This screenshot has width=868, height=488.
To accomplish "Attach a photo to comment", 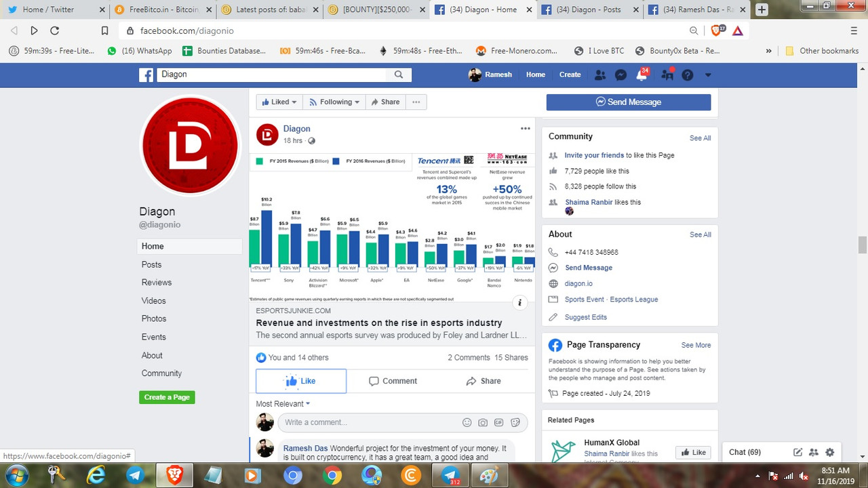I will click(x=483, y=422).
